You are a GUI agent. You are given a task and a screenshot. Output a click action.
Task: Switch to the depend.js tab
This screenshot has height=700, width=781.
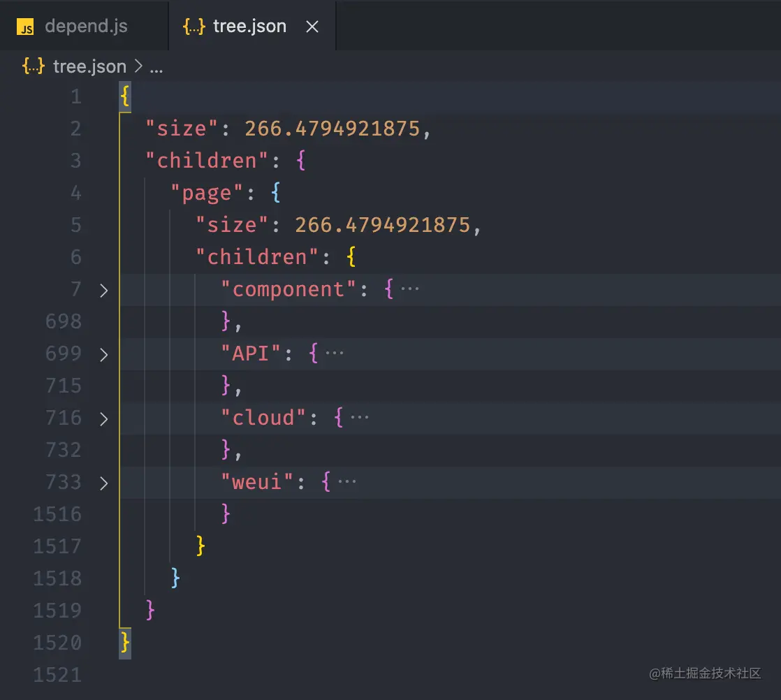85,26
